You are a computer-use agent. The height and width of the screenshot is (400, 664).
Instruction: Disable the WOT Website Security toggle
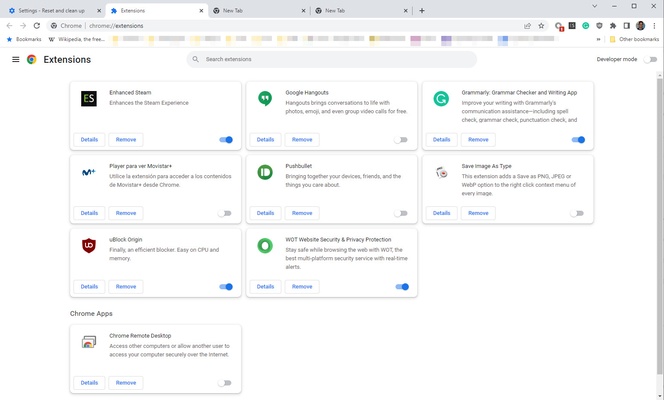coord(402,287)
